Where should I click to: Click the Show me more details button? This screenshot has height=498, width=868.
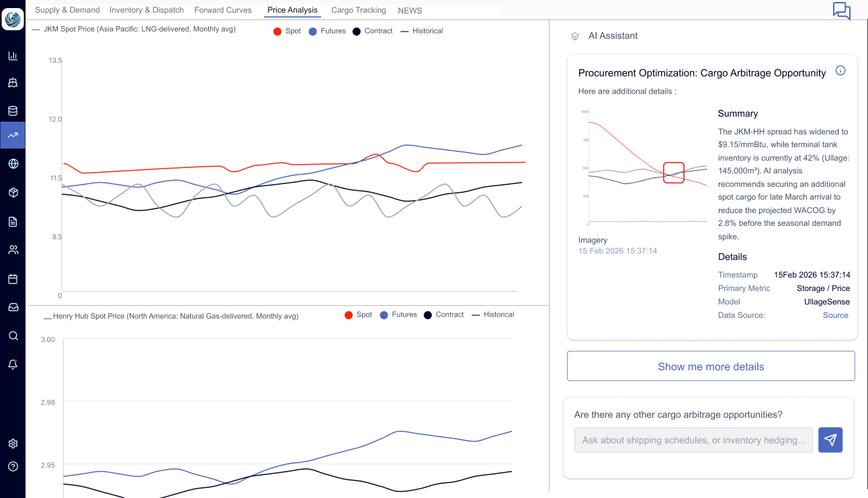pos(711,366)
